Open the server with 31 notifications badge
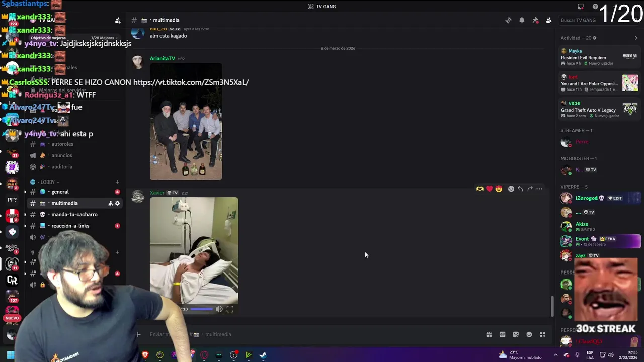The height and width of the screenshot is (362, 644). tap(12, 151)
